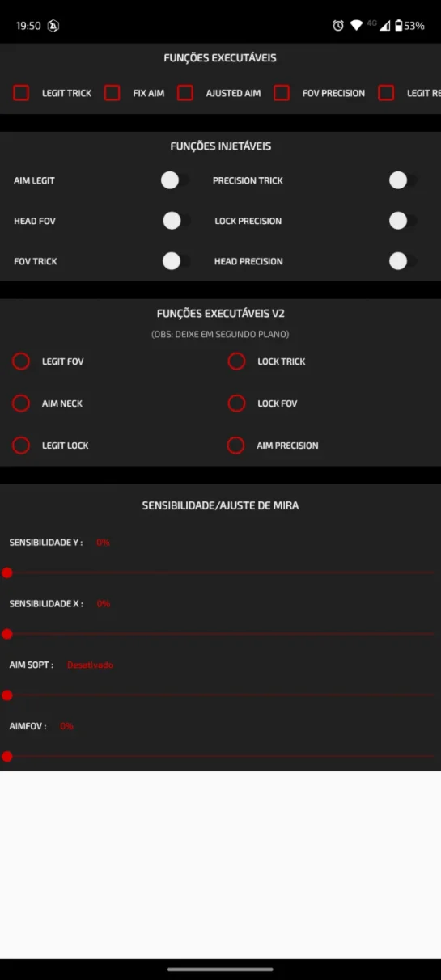441x980 pixels.
Task: Turn on the AIM LEGIT switch
Action: pyautogui.click(x=176, y=180)
